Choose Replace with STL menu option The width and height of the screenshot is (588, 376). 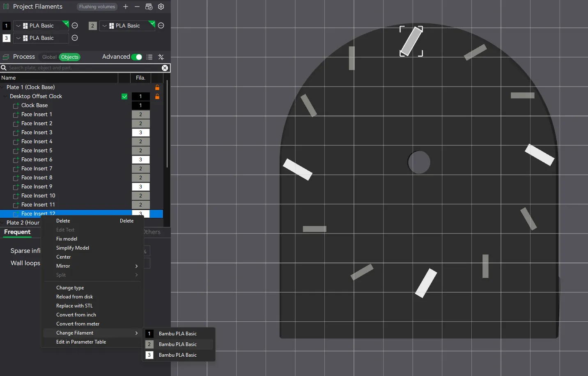(x=74, y=306)
